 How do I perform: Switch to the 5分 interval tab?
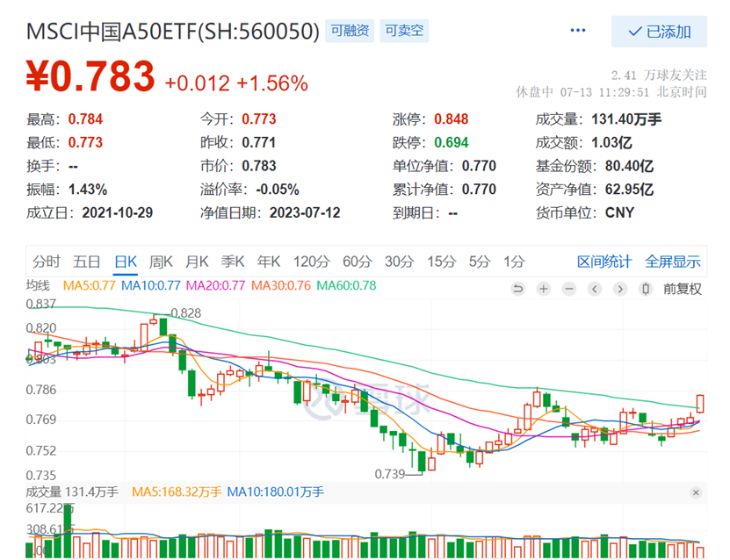point(480,262)
